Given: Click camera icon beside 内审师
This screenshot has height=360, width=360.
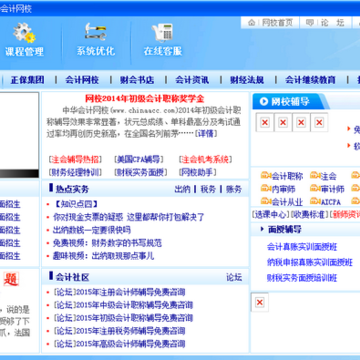Looking at the screenshot, I should (x=266, y=188).
